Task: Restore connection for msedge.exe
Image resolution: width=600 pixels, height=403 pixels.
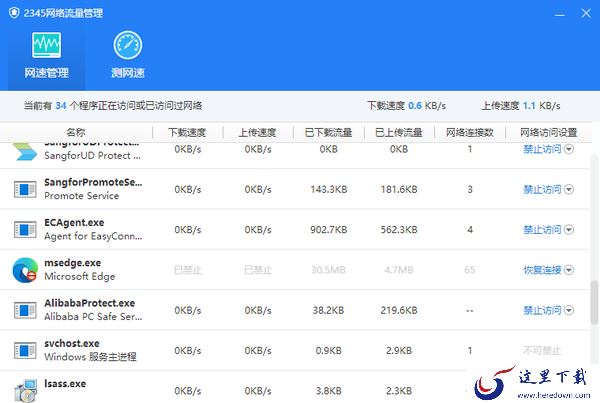Action: click(542, 270)
